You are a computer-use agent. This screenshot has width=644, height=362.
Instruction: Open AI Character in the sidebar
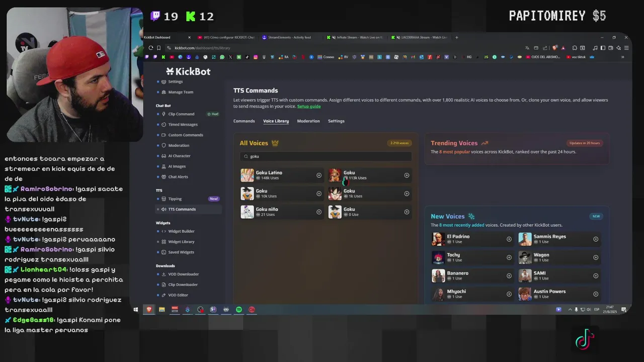[179, 156]
